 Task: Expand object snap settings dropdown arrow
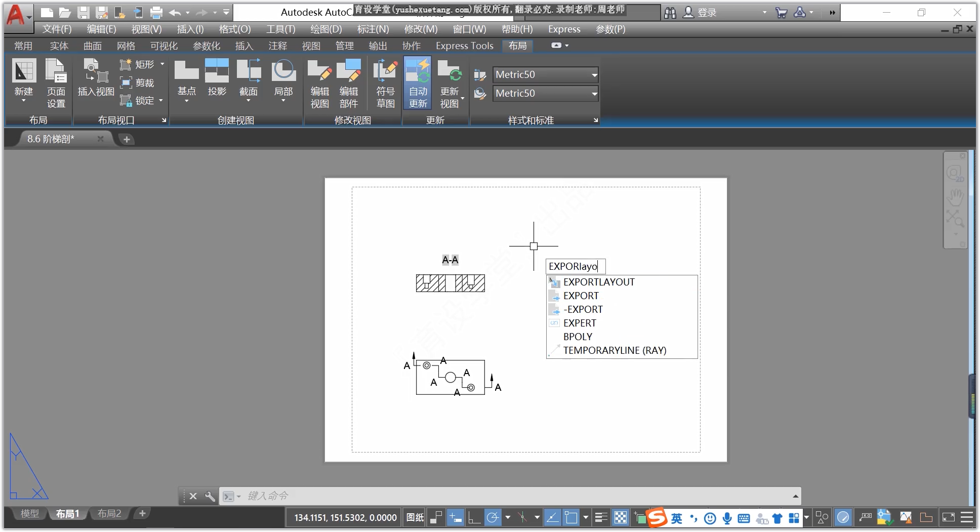586,517
